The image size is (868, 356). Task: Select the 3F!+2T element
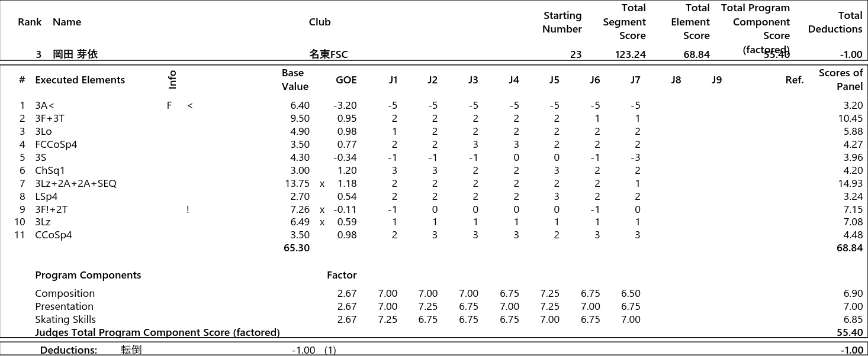point(51,209)
